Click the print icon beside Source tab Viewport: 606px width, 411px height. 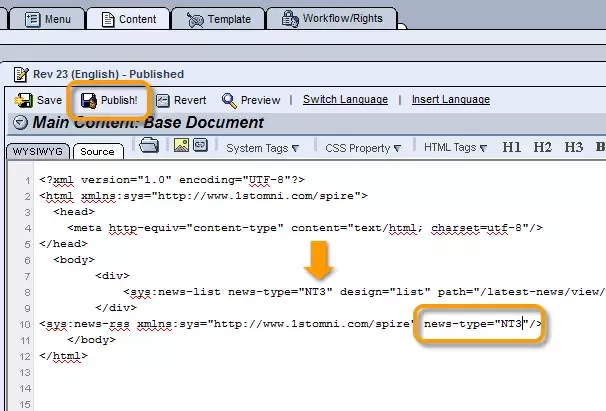(x=149, y=146)
